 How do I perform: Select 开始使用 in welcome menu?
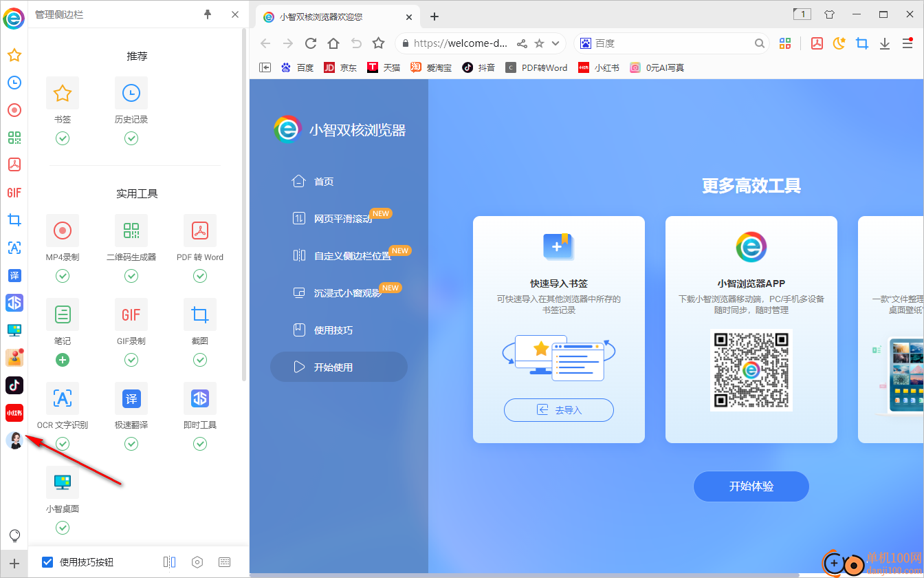tap(339, 367)
